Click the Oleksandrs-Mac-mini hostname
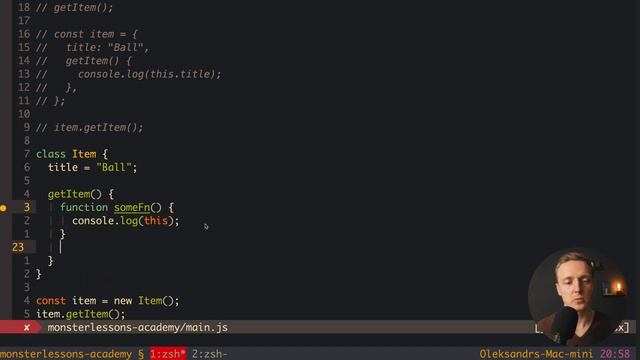 click(536, 354)
